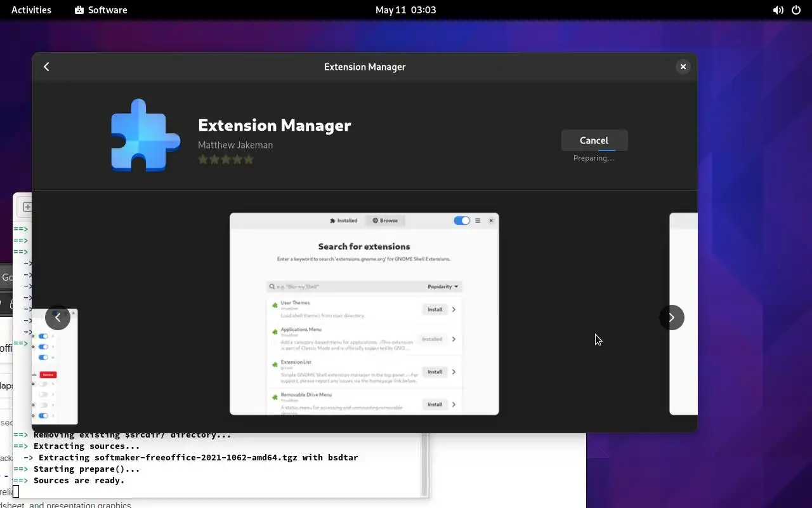This screenshot has width=812, height=508.
Task: Click 'Starting prepare()...' line in terminal
Action: pyautogui.click(x=86, y=469)
